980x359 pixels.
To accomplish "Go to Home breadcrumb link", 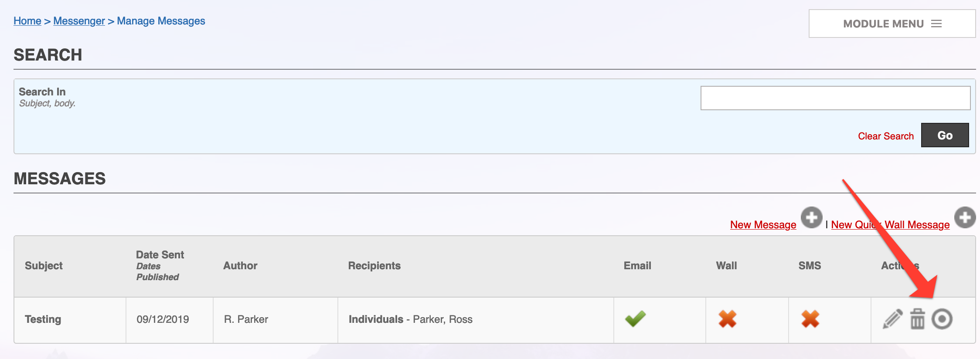I will click(x=27, y=21).
